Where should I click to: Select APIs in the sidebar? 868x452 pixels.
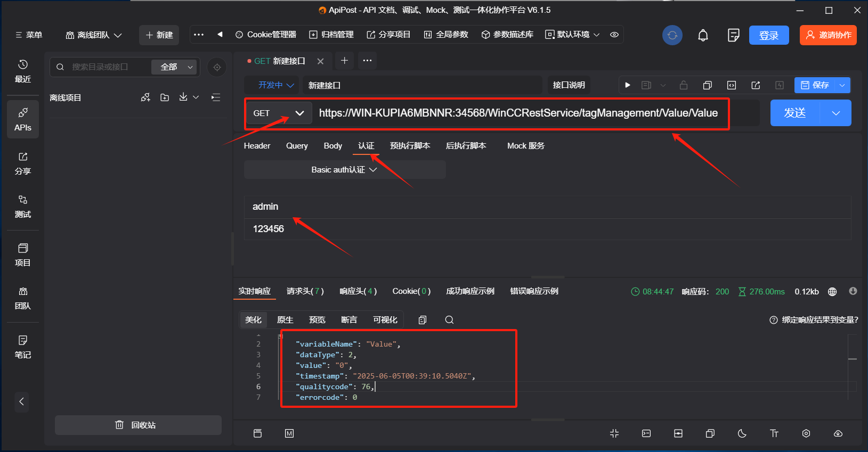[23, 119]
